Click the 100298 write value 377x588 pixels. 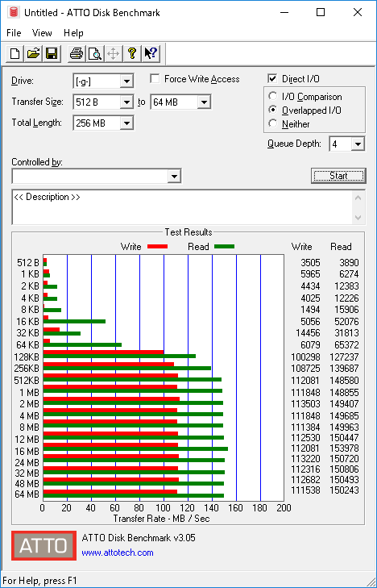click(305, 357)
